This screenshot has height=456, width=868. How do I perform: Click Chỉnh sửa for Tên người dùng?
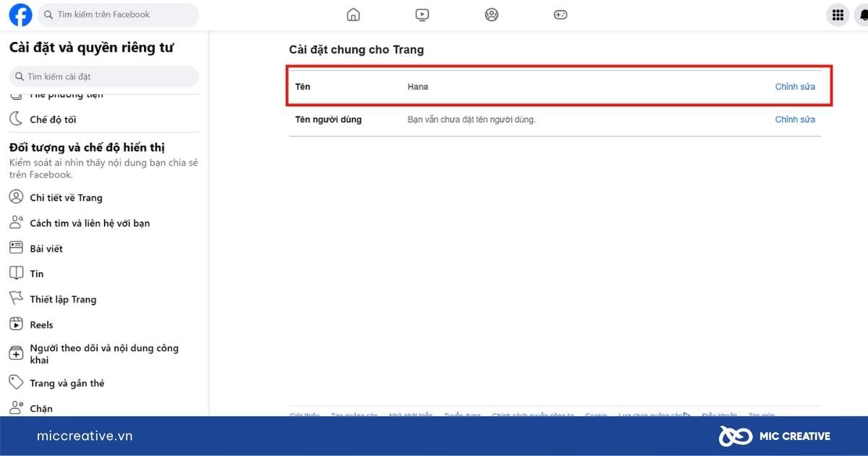tap(795, 119)
